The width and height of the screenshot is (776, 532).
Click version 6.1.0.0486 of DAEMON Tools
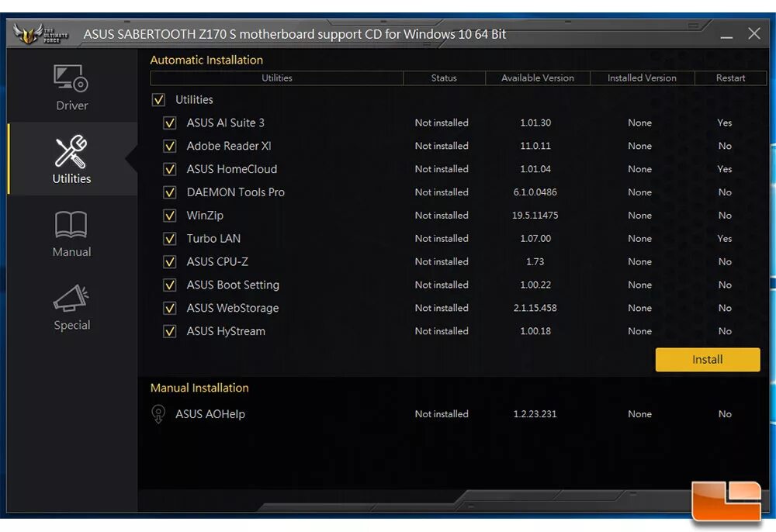535,192
